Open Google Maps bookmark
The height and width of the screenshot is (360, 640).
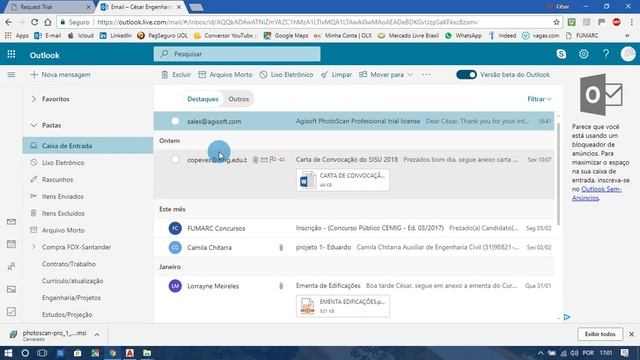click(286, 36)
